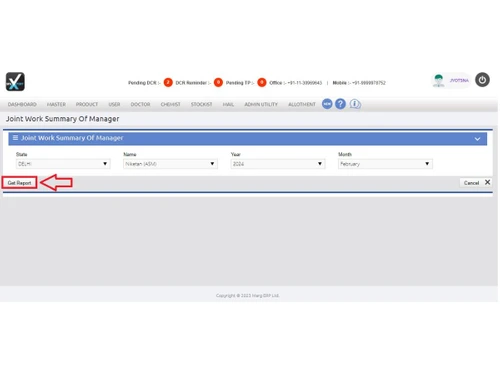The image size is (500, 375).
Task: Click the X icon beside Cancel
Action: coord(487,182)
